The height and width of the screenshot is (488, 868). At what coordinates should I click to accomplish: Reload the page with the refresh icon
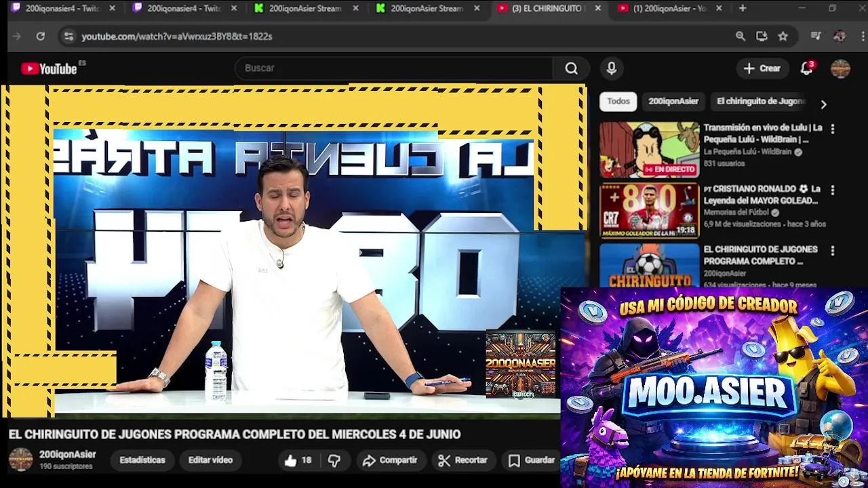click(x=41, y=37)
